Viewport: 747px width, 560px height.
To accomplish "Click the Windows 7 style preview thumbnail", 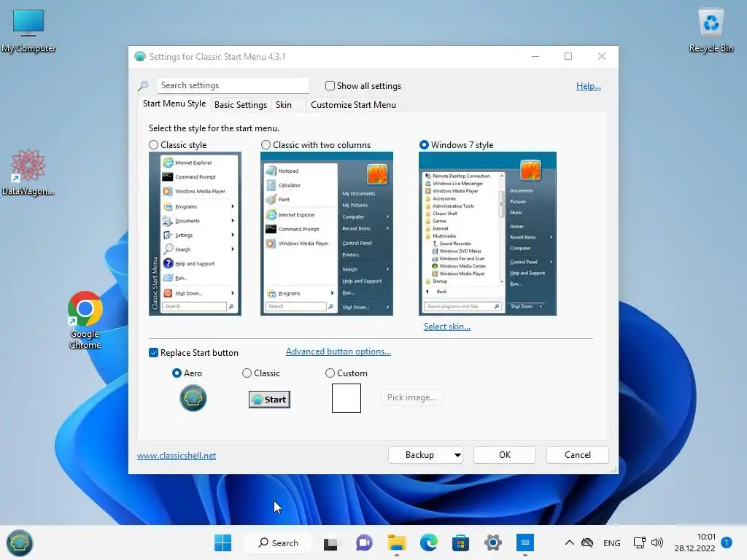I will 487,233.
